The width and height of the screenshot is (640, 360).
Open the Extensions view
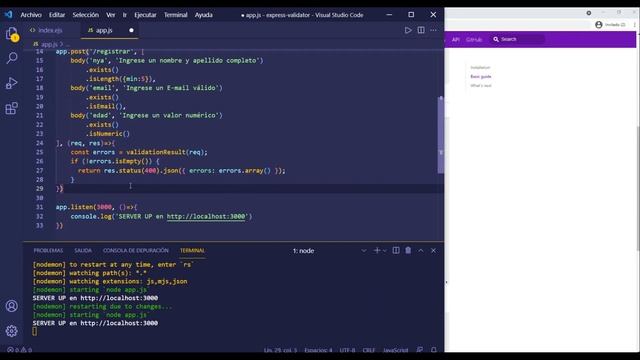pyautogui.click(x=12, y=108)
